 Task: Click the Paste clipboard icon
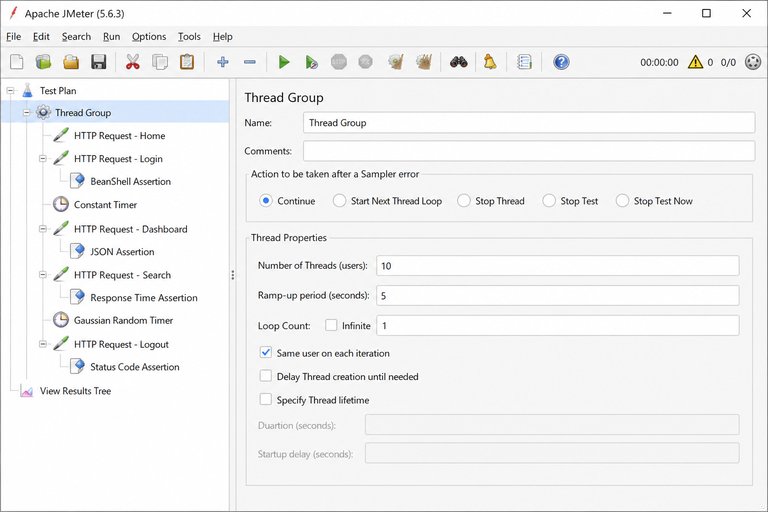187,62
